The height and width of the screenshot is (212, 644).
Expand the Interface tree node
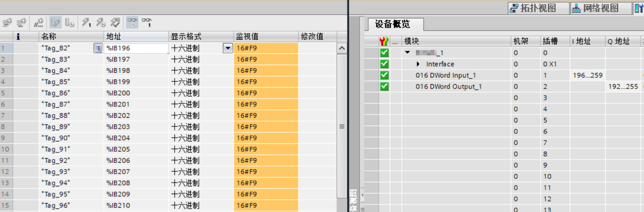tap(418, 64)
